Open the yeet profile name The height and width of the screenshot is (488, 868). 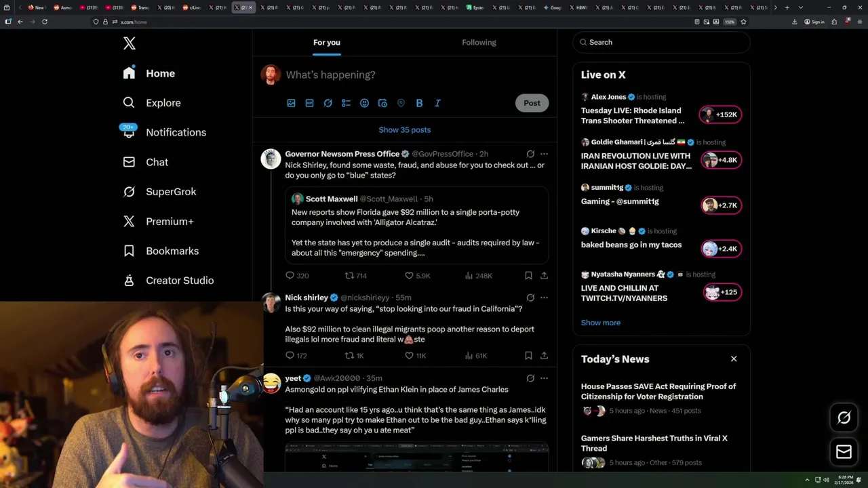pos(293,378)
